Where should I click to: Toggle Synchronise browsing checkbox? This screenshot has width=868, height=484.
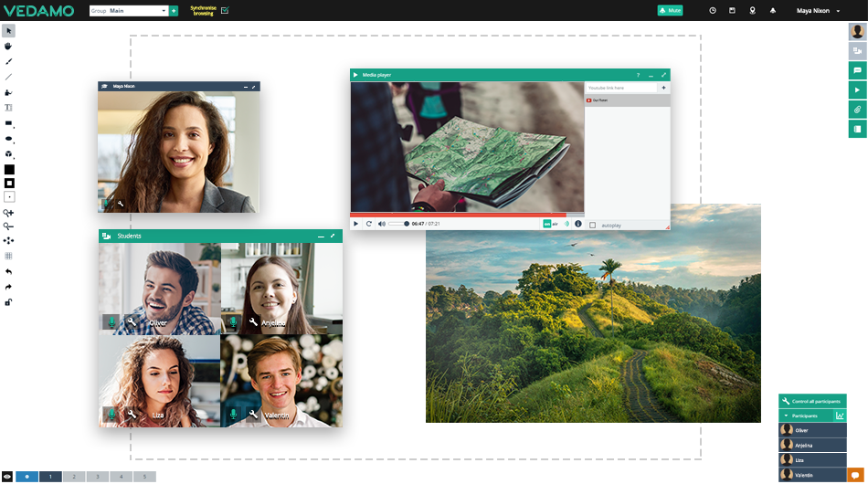(225, 11)
